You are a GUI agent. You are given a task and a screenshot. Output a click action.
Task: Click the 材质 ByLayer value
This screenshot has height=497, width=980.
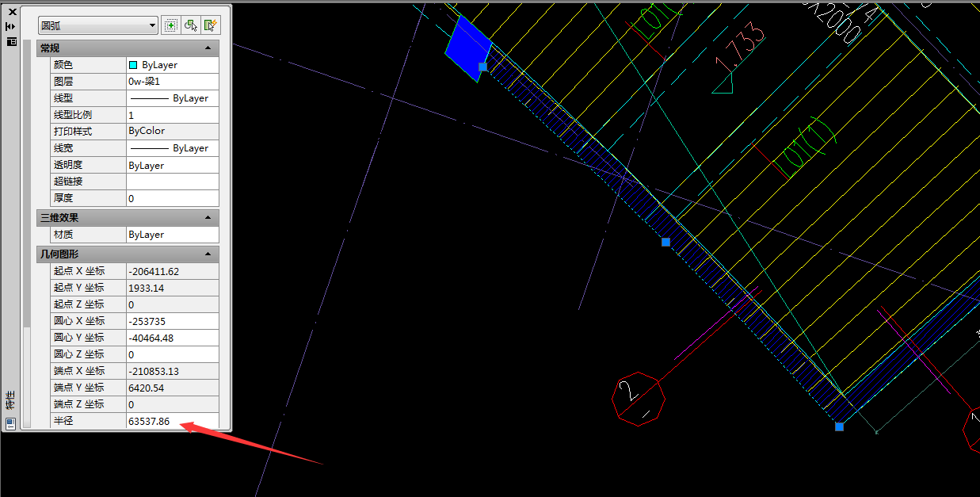point(172,235)
